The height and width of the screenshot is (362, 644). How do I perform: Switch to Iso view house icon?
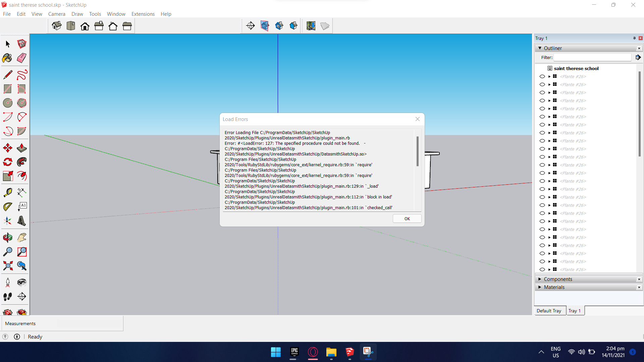click(57, 26)
